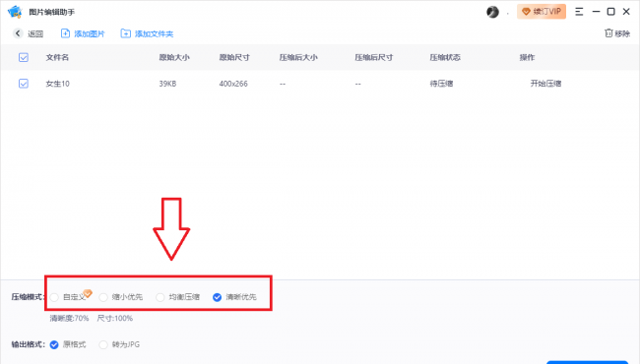Choose 转为JPG output format
The height and width of the screenshot is (364, 640).
(x=103, y=345)
